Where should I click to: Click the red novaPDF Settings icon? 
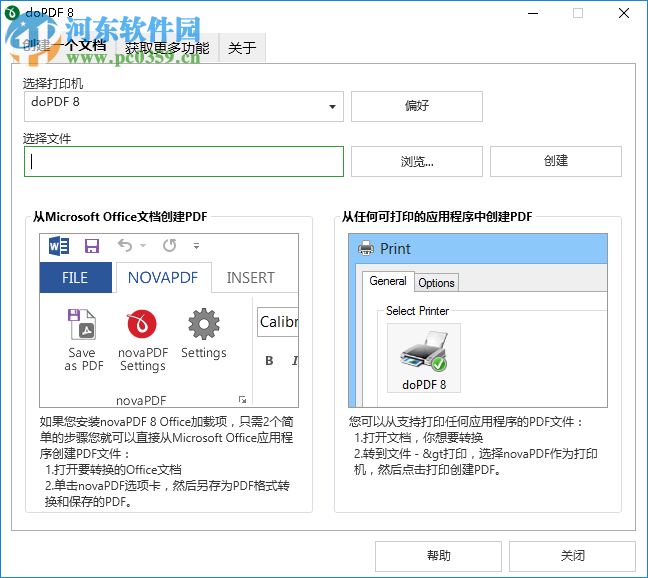(142, 324)
